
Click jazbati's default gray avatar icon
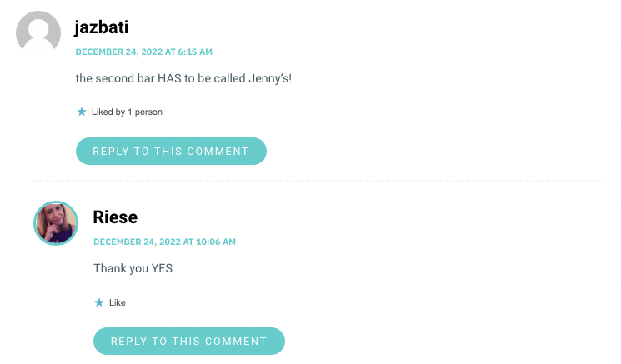tap(38, 33)
